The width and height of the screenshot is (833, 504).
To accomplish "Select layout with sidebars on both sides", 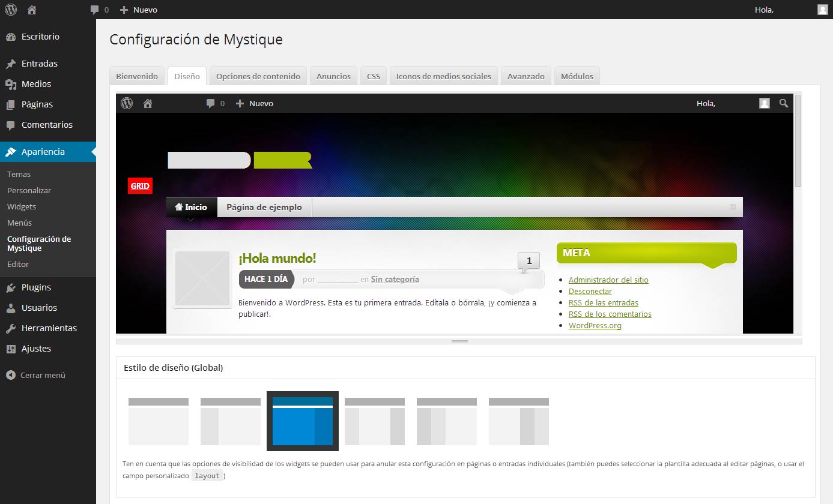I will pos(375,421).
